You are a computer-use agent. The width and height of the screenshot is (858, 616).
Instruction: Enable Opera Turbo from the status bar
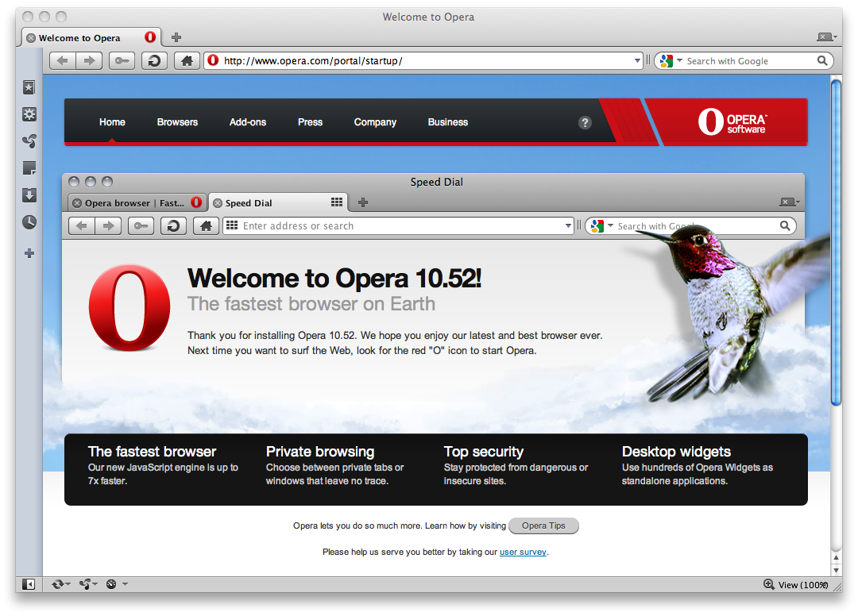coord(111,583)
